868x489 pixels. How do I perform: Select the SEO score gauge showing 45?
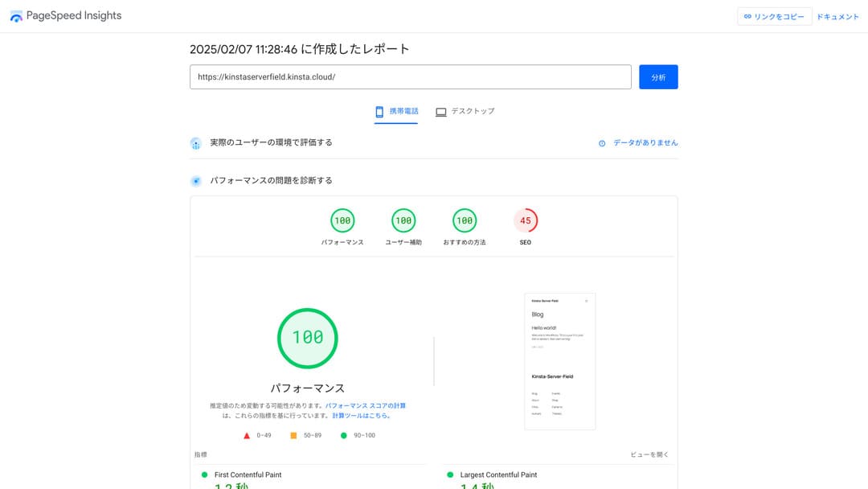click(526, 220)
